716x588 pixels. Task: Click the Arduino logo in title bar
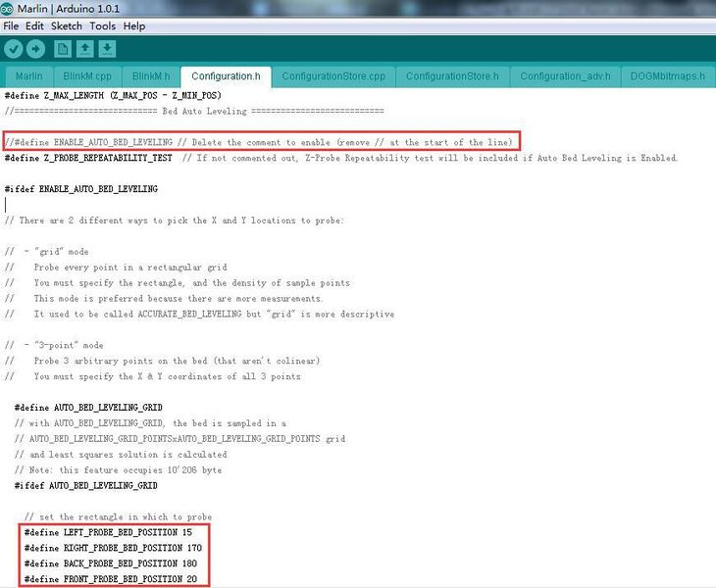[7, 8]
